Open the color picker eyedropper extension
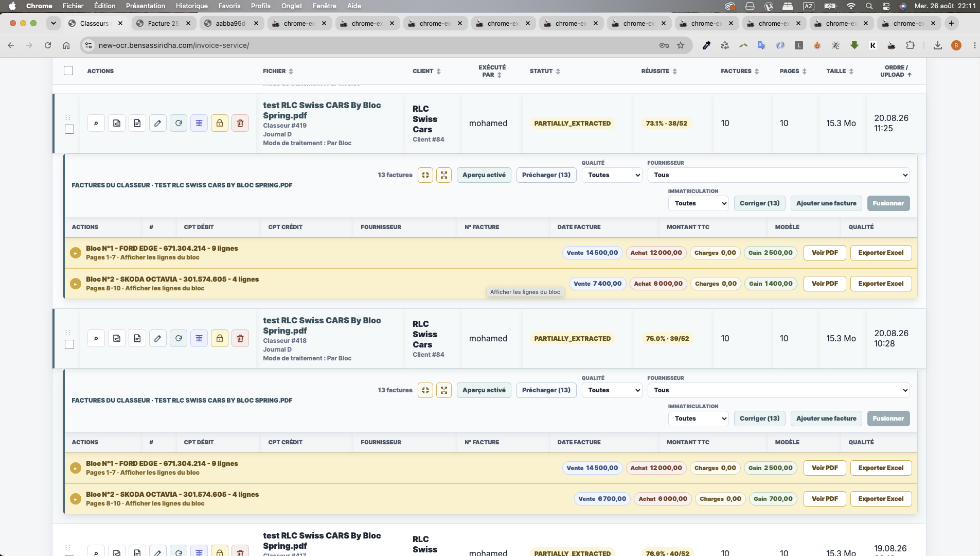Image resolution: width=980 pixels, height=556 pixels. pyautogui.click(x=707, y=45)
